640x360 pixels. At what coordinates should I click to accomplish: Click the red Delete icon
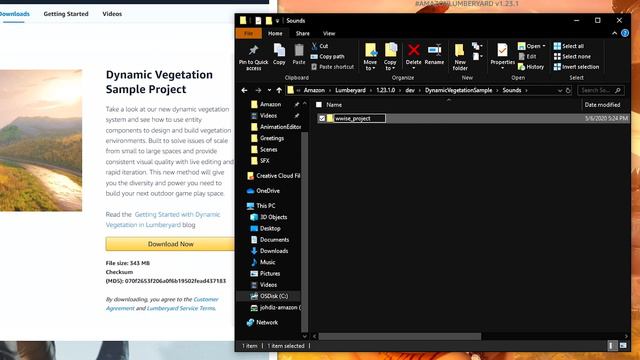click(x=413, y=50)
